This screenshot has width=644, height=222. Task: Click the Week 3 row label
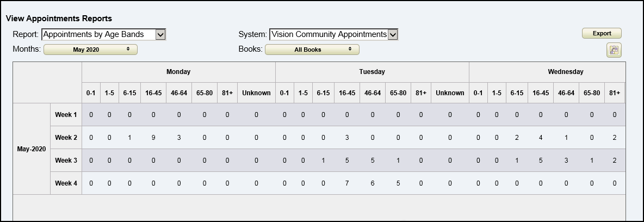tap(66, 161)
